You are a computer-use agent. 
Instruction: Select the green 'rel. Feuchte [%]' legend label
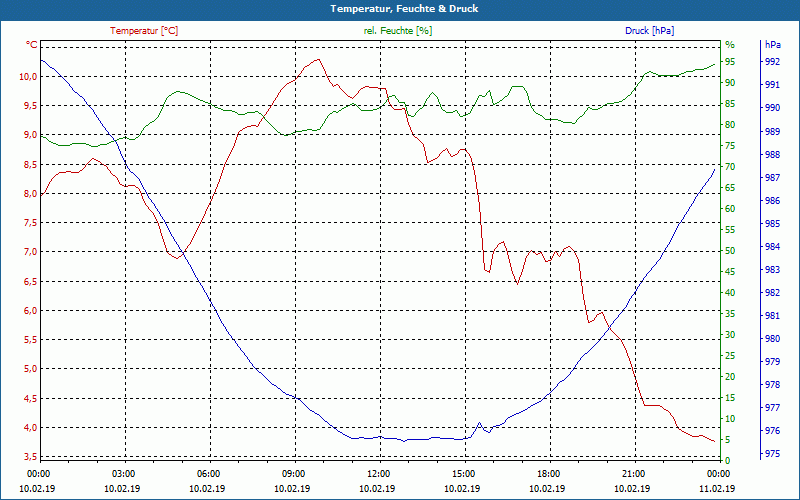coord(398,31)
